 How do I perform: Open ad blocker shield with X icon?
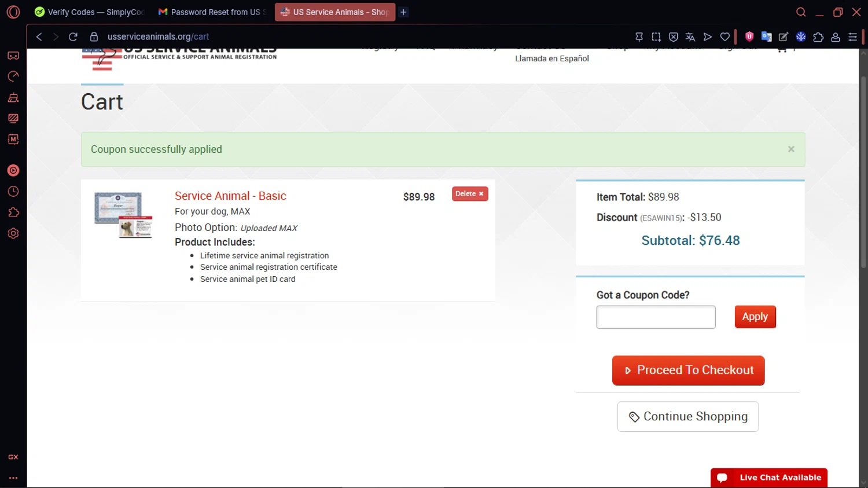pyautogui.click(x=674, y=36)
